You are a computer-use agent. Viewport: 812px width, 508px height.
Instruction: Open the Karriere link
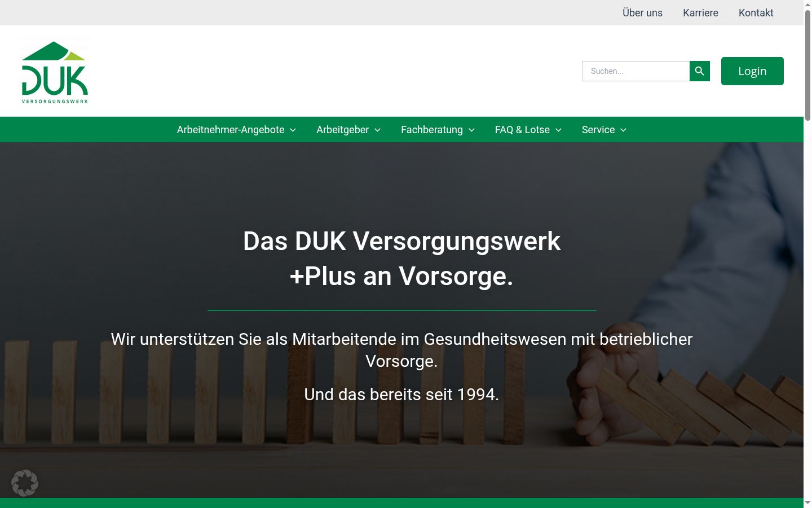click(x=700, y=12)
